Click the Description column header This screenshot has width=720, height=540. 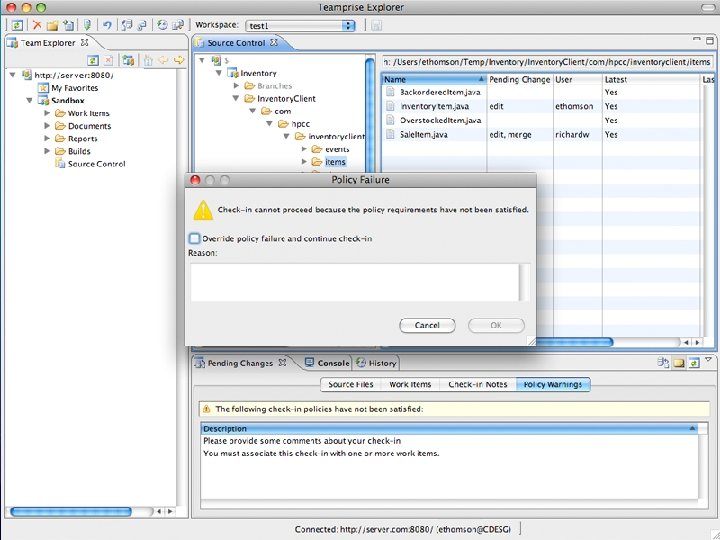[450, 428]
